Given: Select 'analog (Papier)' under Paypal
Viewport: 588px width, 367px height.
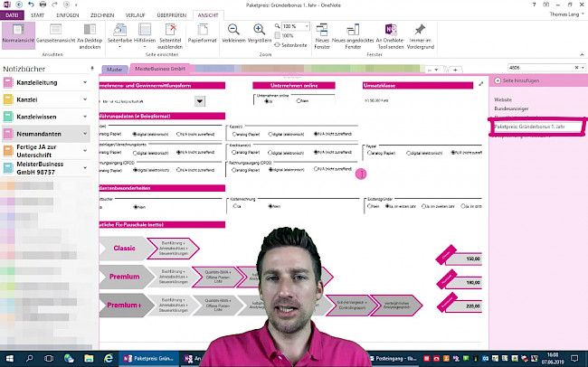Looking at the screenshot, I should [369, 154].
